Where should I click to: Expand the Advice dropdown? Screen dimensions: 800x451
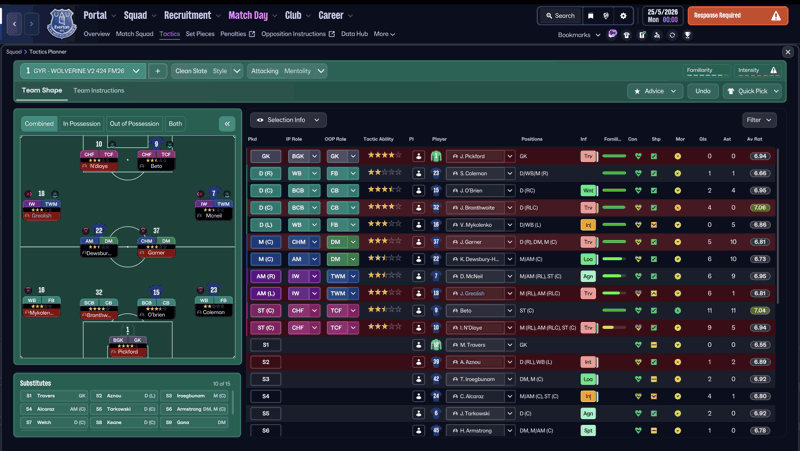(655, 91)
